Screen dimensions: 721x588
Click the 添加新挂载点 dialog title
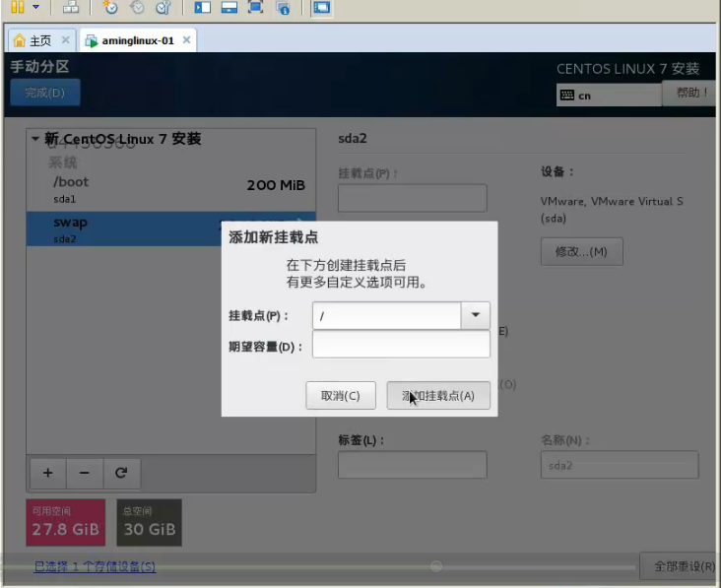point(274,237)
